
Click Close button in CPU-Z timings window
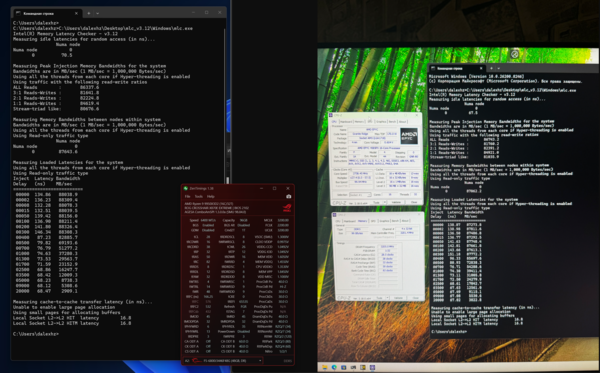[x=416, y=298]
